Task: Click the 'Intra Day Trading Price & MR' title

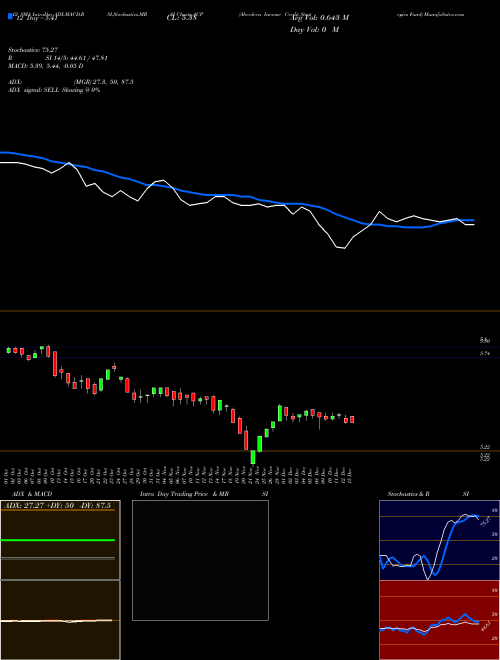Action: pyautogui.click(x=184, y=494)
